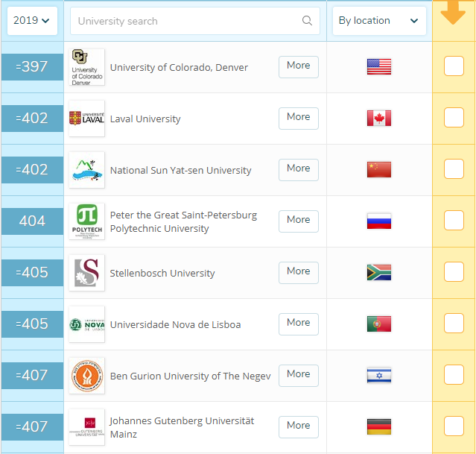This screenshot has height=454, width=476.
Task: Click the Stellenbosch University logo
Action: (x=86, y=273)
